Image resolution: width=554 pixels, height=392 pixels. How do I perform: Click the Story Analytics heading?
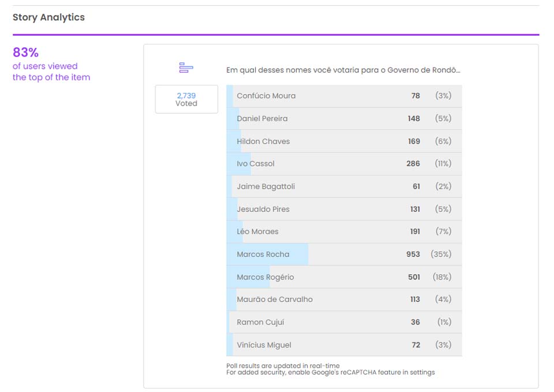(x=48, y=17)
